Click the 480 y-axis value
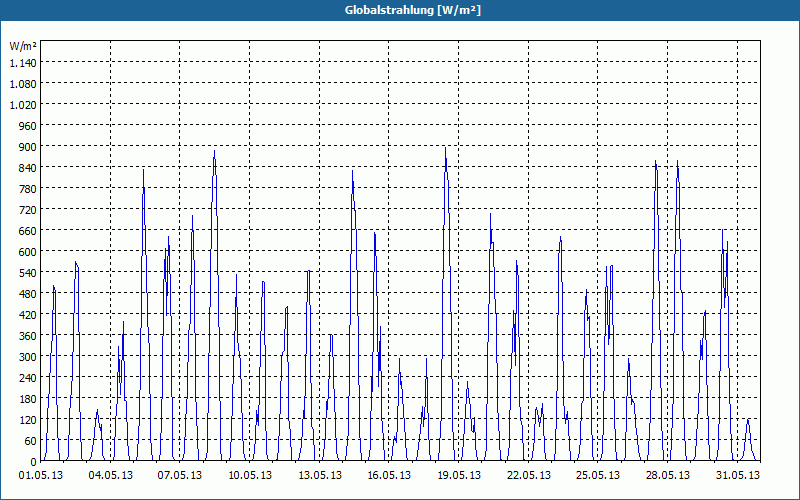This screenshot has height=500, width=800. coord(28,293)
